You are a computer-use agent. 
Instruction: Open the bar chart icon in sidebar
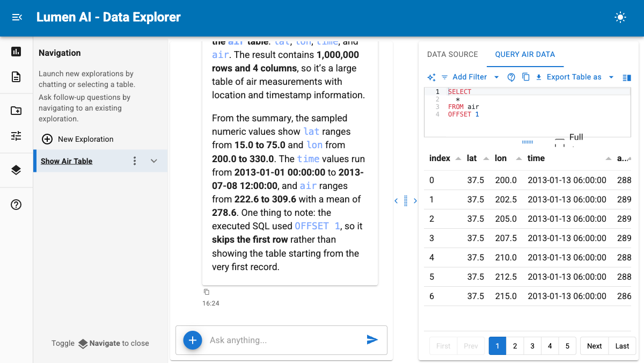tap(16, 52)
